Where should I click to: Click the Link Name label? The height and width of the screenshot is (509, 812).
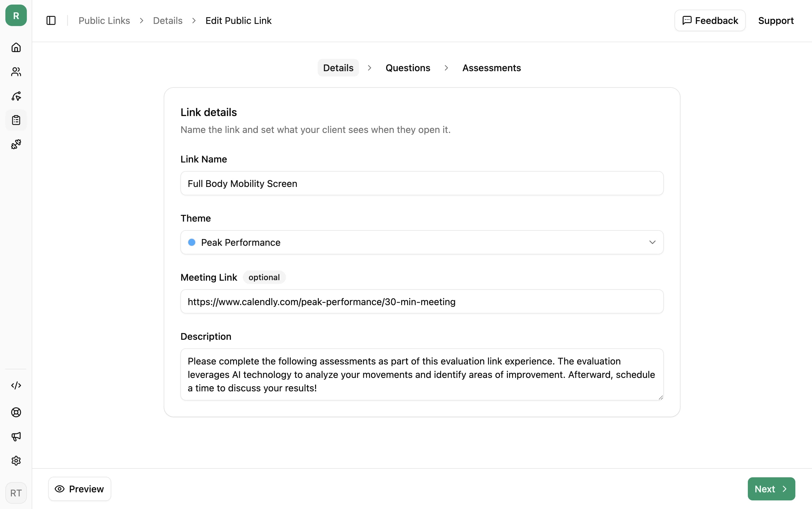(x=204, y=159)
